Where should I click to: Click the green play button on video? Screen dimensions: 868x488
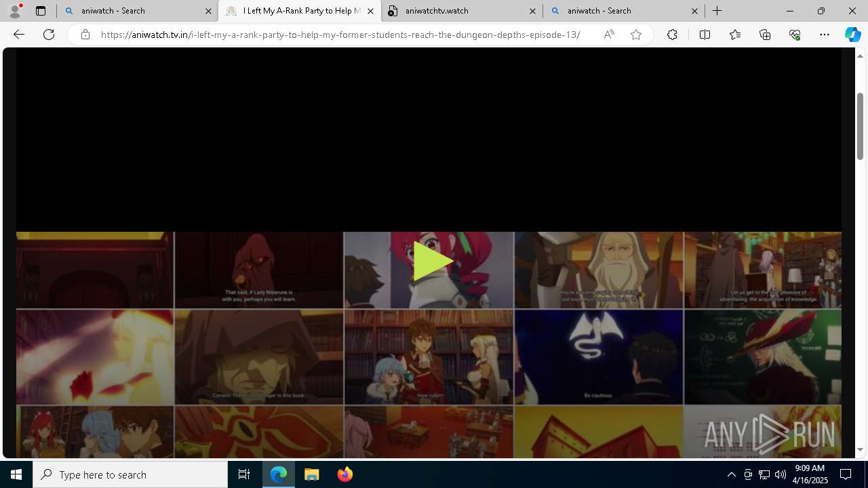[433, 261]
